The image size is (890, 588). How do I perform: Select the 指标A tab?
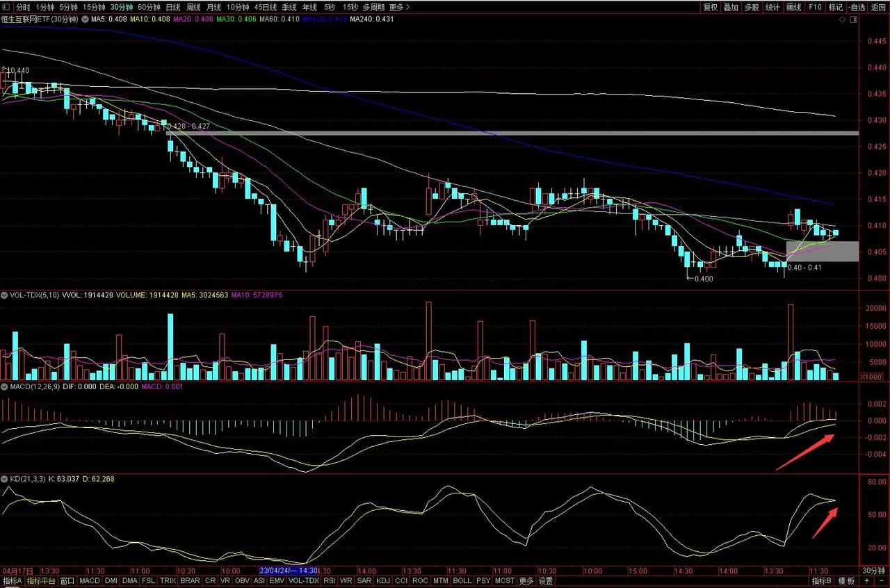tap(13, 580)
